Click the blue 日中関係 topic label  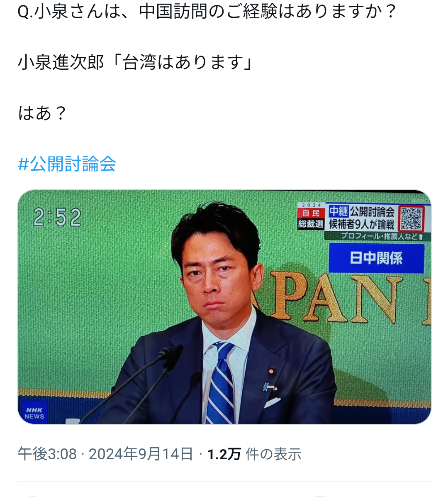click(377, 258)
